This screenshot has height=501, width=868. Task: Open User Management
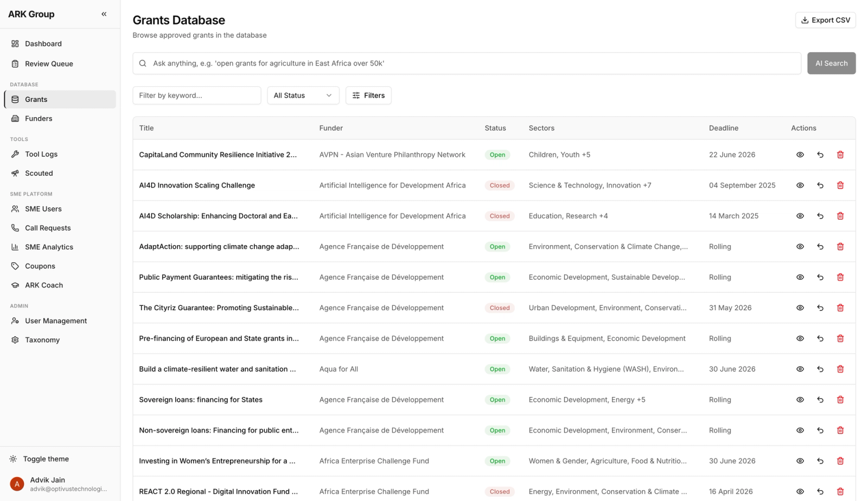point(60,320)
